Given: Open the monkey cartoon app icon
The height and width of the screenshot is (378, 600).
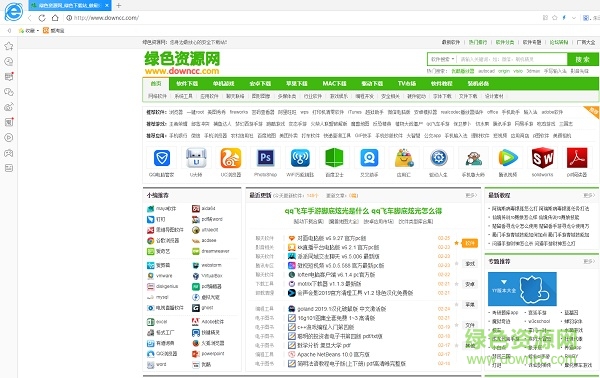Looking at the screenshot, I should coord(473,158).
